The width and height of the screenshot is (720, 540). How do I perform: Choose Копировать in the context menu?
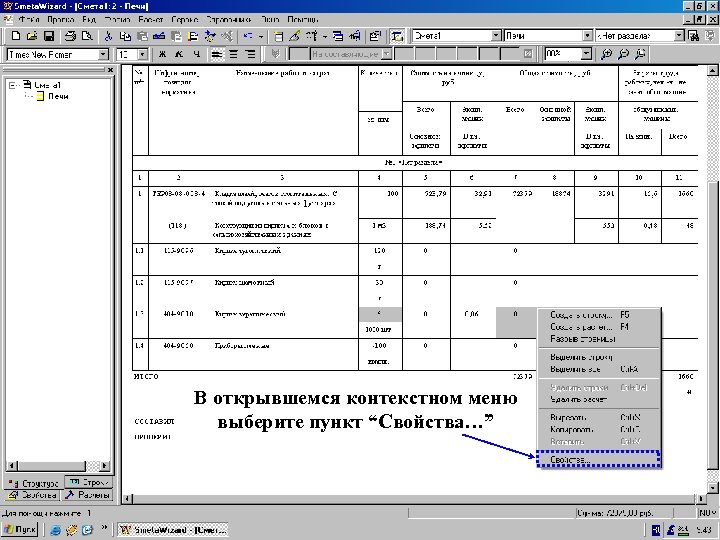click(599, 429)
